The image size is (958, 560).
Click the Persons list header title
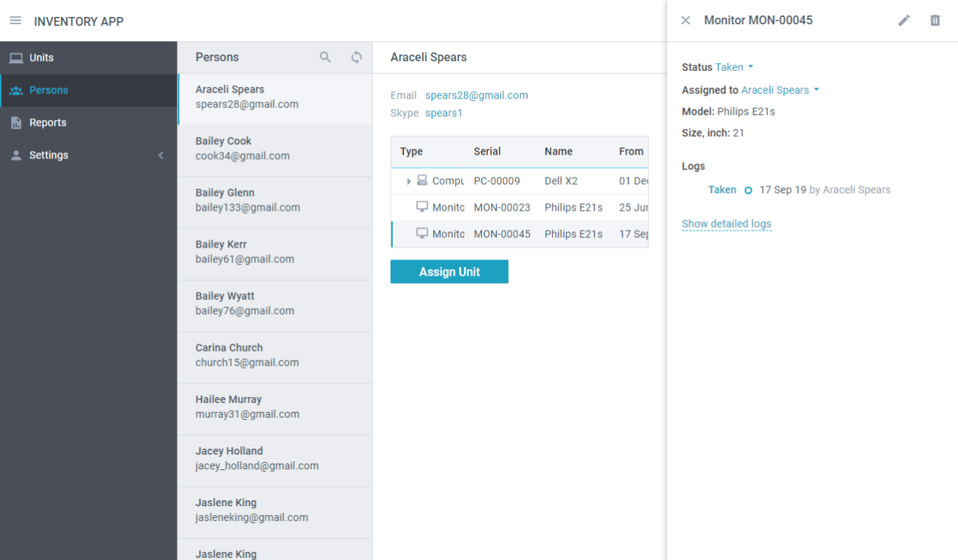click(x=217, y=57)
